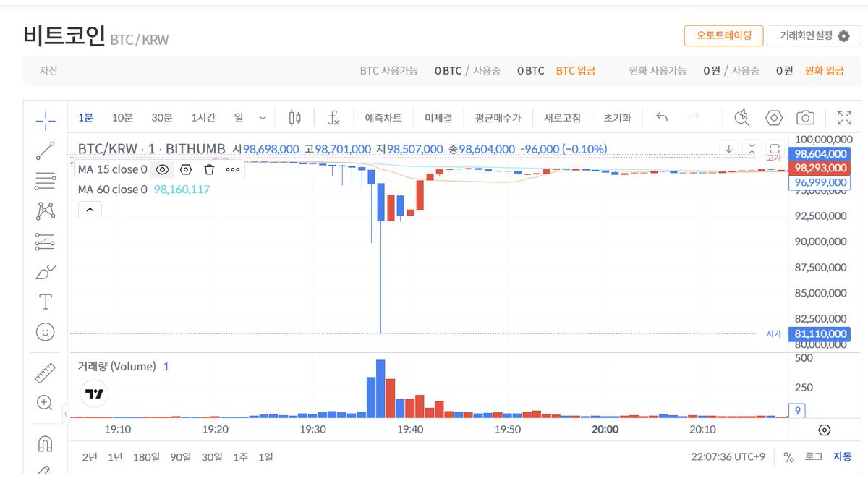Open 거래화면설정 settings button
Image resolution: width=868 pixels, height=481 pixels.
814,35
